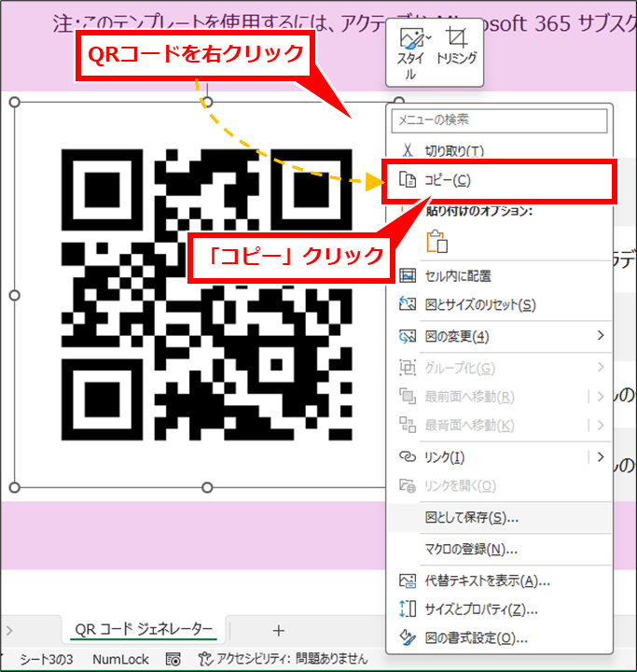Switch to QR コード ジェネレーター sheet tab
The height and width of the screenshot is (672, 637).
click(x=144, y=630)
